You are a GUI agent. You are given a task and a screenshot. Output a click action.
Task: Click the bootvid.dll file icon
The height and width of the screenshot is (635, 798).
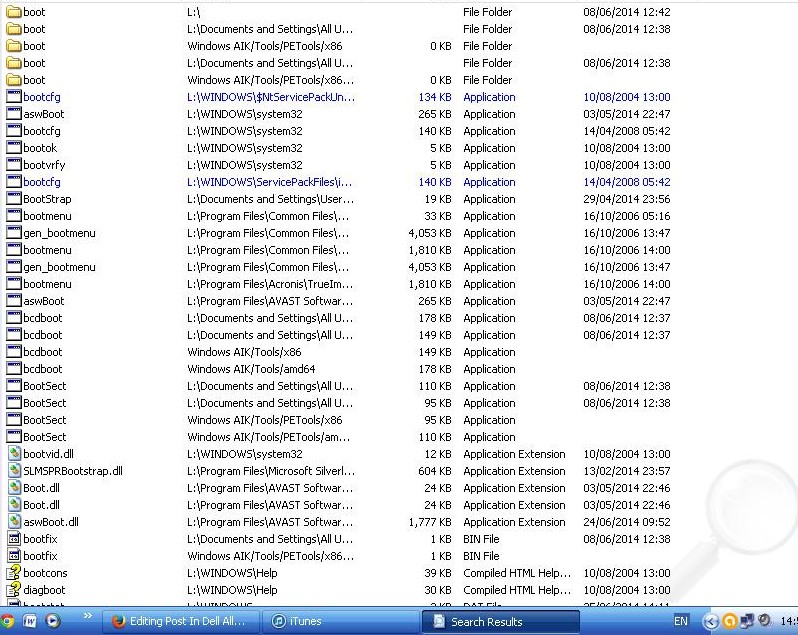coord(14,454)
